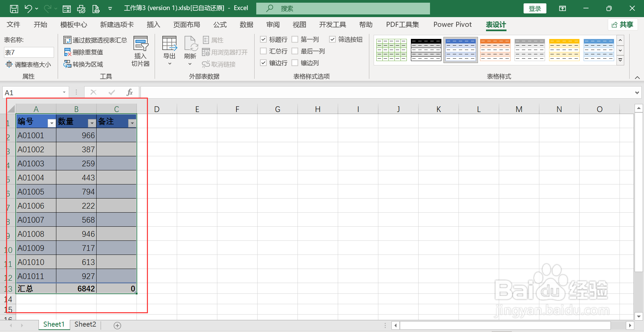The width and height of the screenshot is (644, 332).
Task: Click the 插入切片器 (Insert Slicer) icon
Action: tap(140, 44)
